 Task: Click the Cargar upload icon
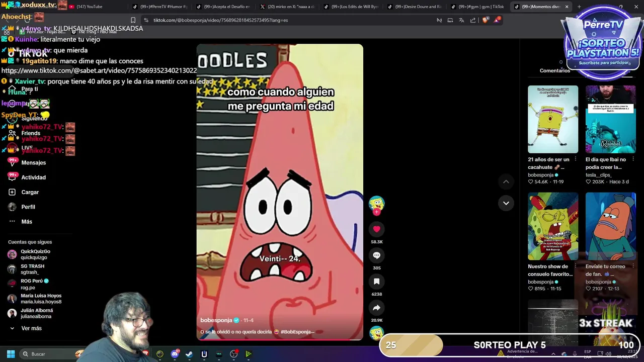(x=12, y=192)
